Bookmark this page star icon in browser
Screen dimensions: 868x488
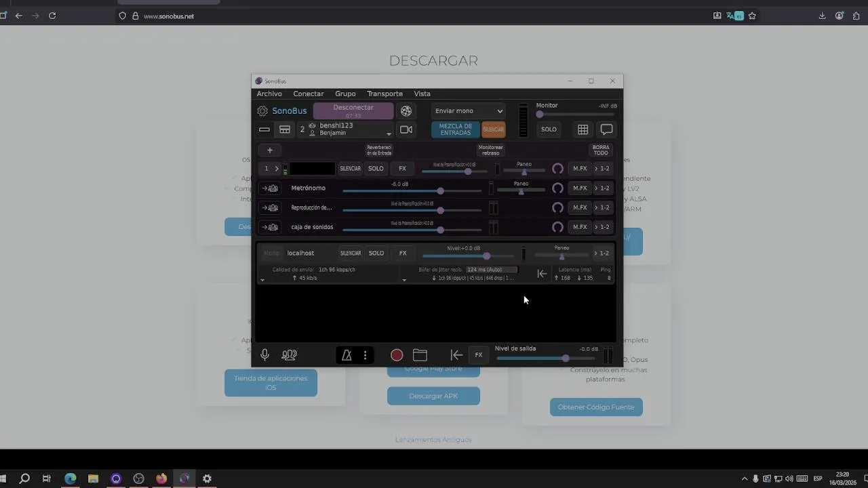pos(752,16)
